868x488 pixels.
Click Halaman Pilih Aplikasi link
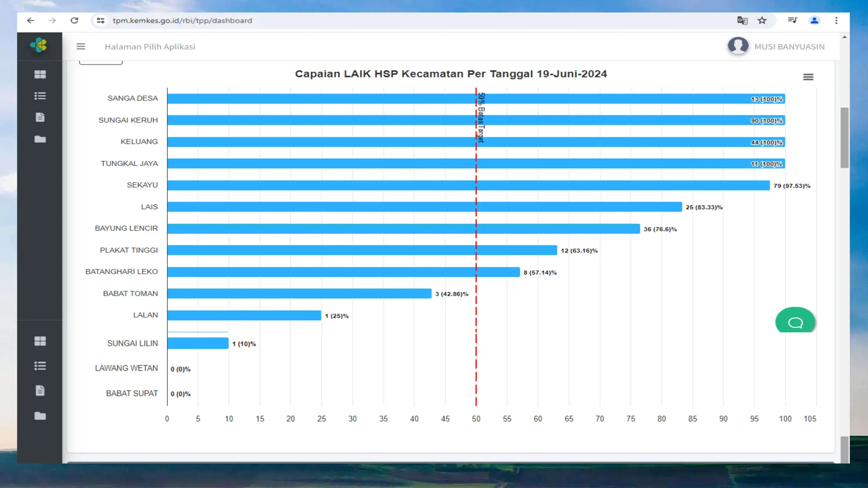150,47
